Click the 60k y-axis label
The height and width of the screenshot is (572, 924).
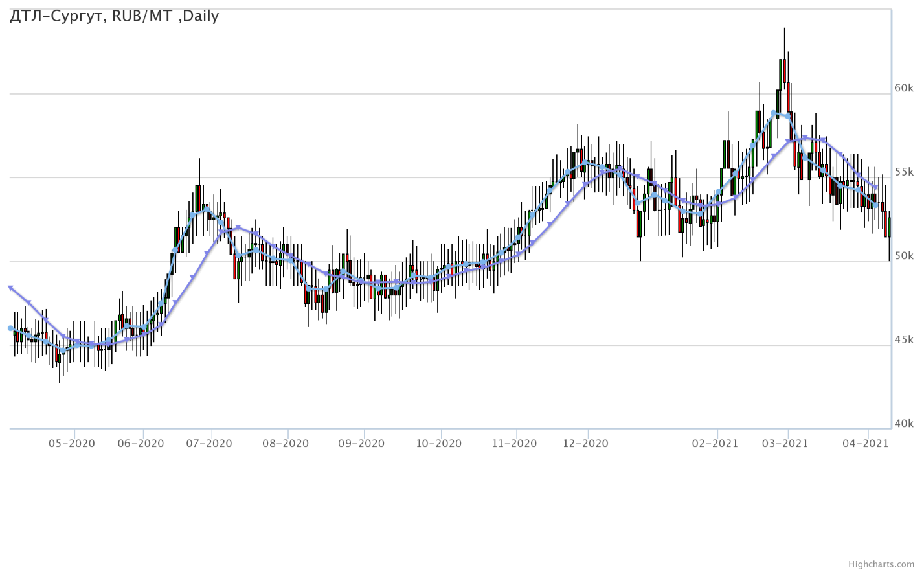pyautogui.click(x=903, y=88)
